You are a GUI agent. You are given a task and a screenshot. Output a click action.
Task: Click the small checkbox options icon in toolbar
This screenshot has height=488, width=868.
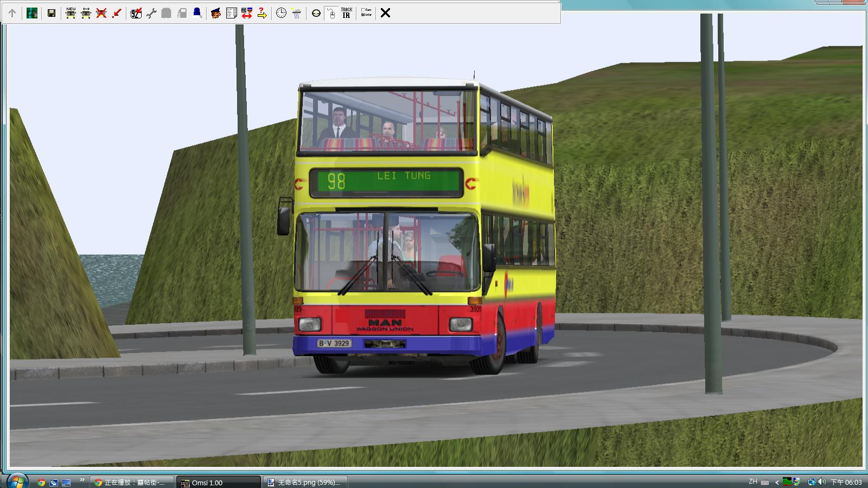click(x=366, y=13)
